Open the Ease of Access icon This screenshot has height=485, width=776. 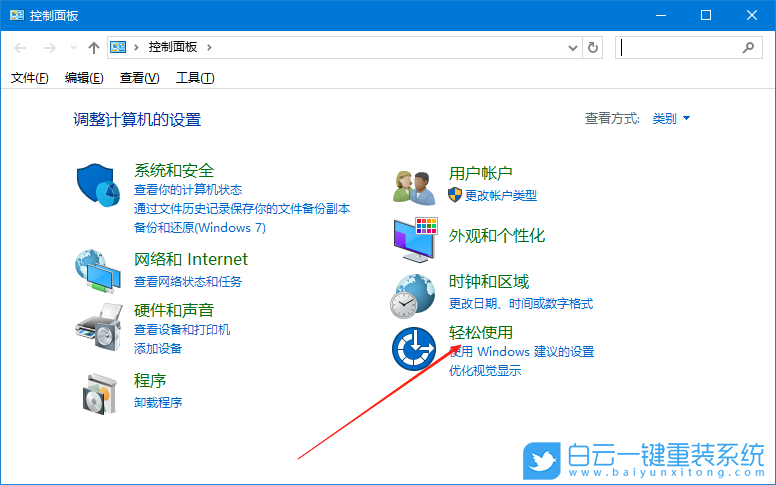point(414,349)
